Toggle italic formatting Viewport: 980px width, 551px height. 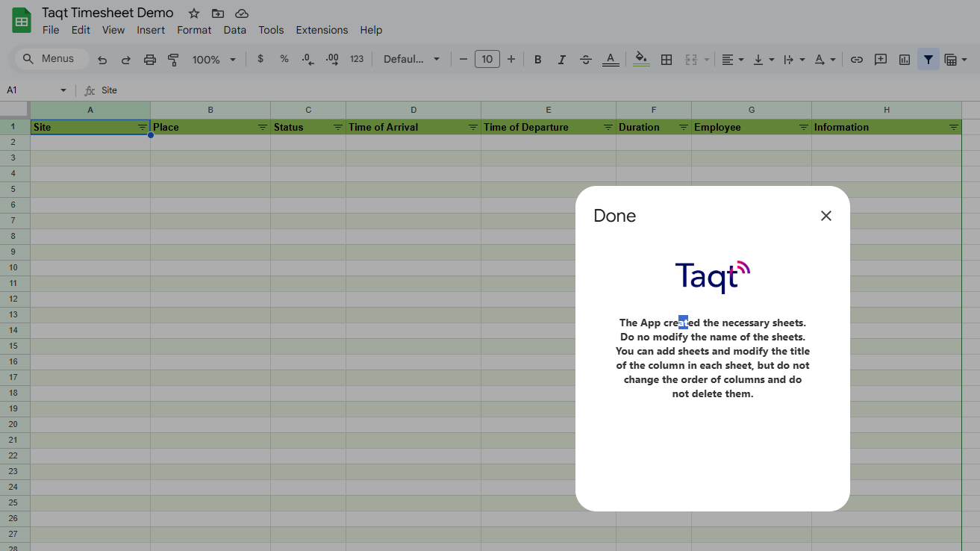tap(562, 59)
